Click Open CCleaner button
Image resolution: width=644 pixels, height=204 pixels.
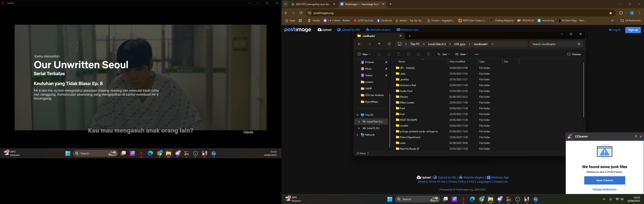click(604, 180)
